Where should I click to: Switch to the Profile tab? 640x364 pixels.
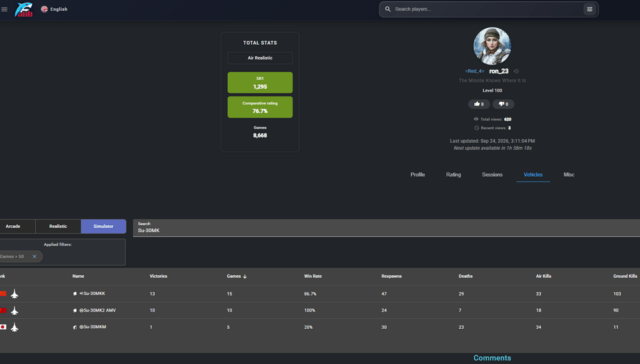click(x=417, y=175)
